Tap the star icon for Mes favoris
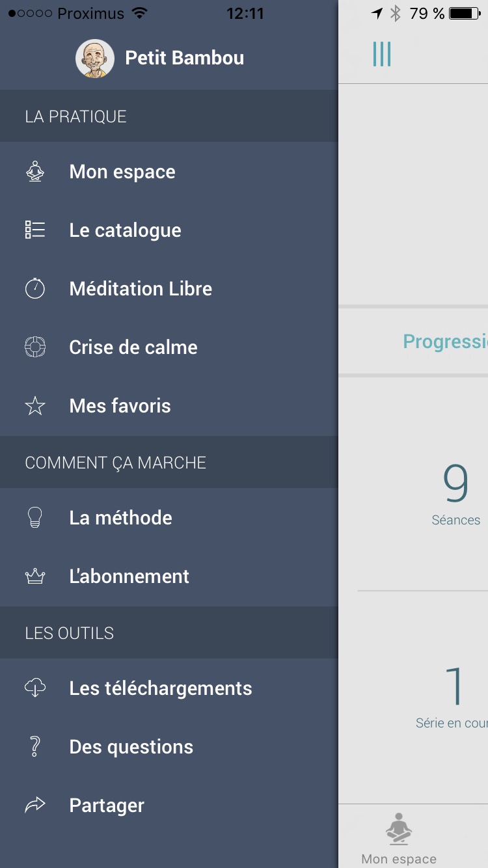 pos(35,406)
